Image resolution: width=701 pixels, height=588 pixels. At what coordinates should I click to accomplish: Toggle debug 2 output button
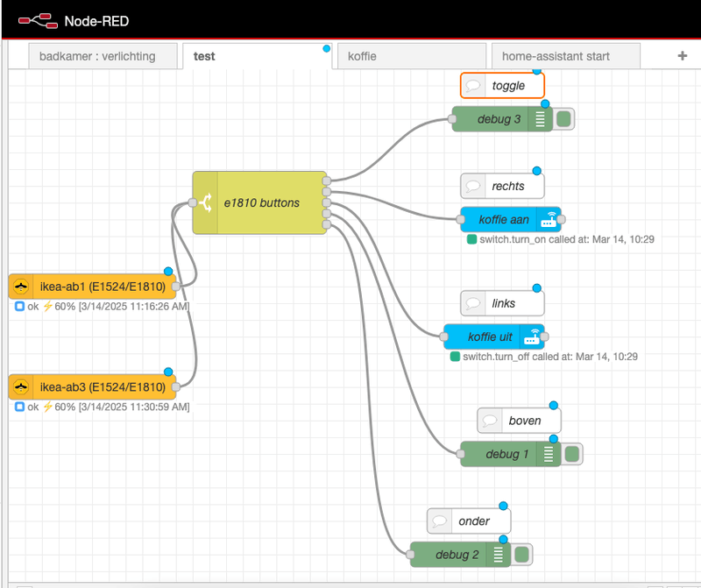coord(521,555)
